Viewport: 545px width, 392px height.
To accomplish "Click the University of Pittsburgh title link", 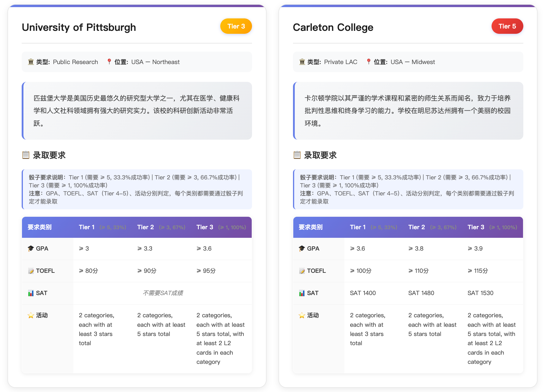I will pyautogui.click(x=78, y=27).
